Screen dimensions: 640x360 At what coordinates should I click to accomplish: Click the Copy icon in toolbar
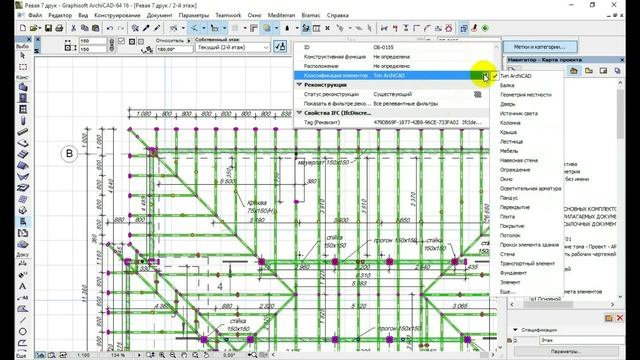(84, 28)
